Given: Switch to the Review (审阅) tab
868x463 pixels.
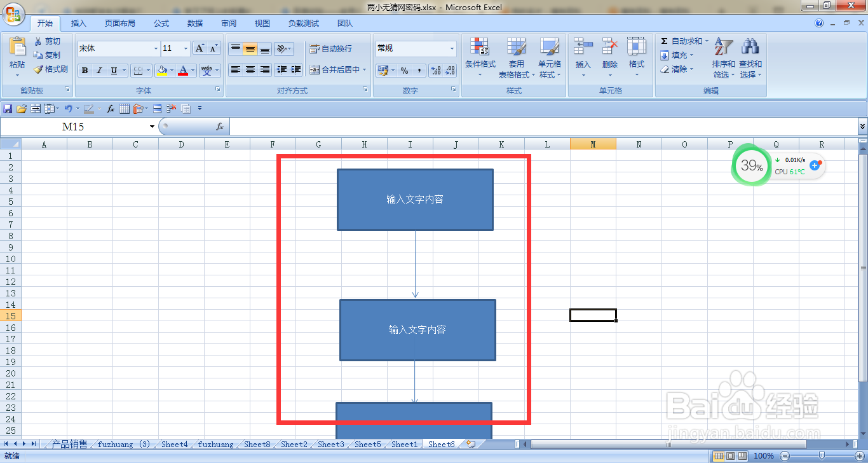Looking at the screenshot, I should [x=229, y=24].
